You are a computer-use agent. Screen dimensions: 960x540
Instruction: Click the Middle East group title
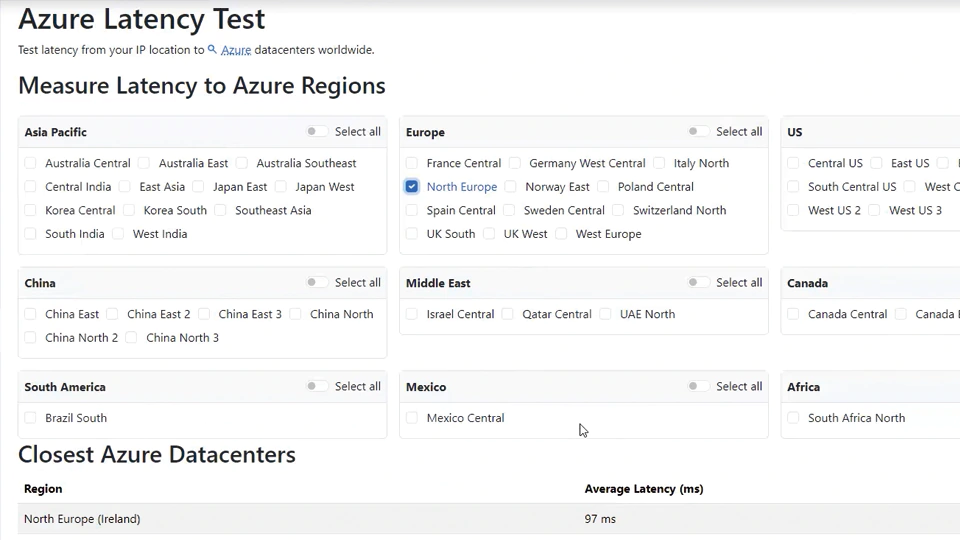(438, 283)
